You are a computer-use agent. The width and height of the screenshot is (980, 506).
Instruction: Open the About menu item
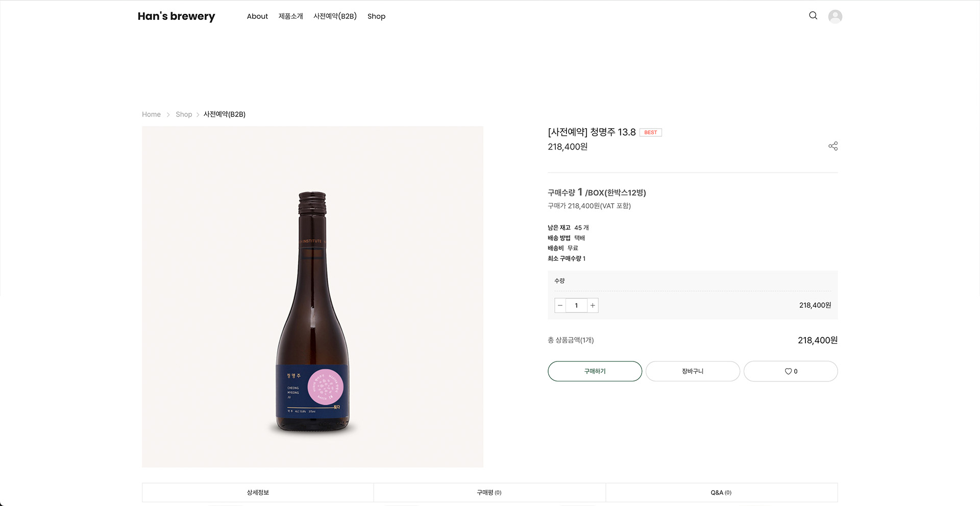pyautogui.click(x=257, y=16)
